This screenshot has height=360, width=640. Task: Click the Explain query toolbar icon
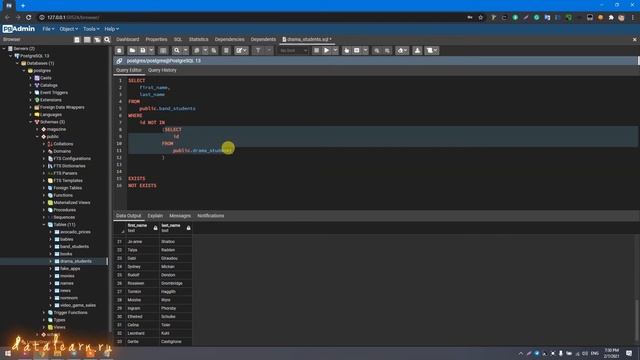(347, 51)
